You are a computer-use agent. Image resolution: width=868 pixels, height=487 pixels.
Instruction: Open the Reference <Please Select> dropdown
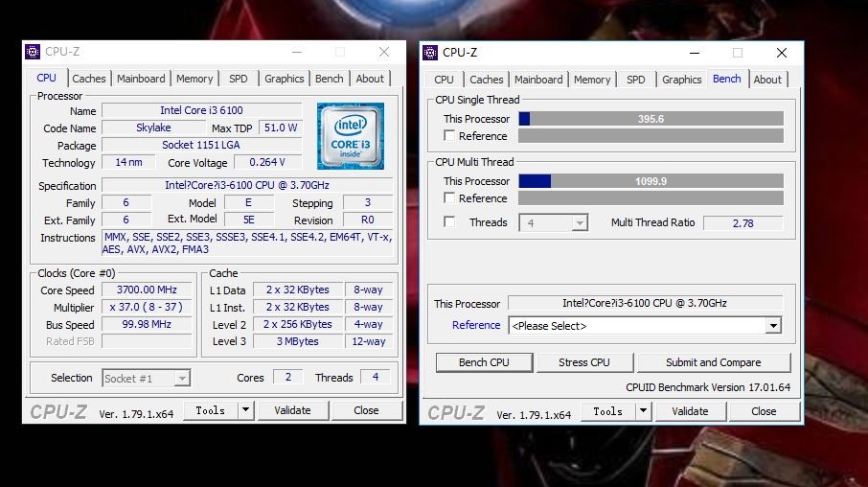tap(773, 326)
